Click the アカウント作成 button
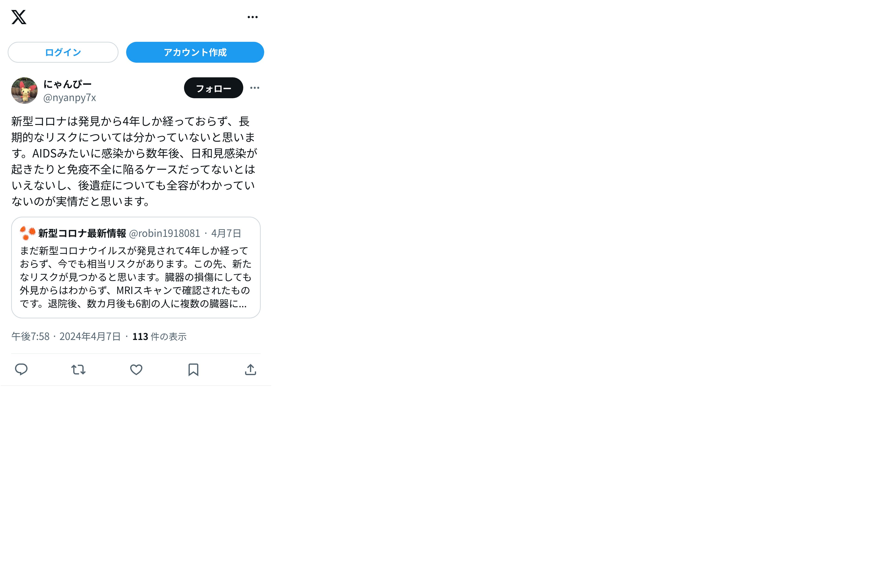 (x=195, y=52)
